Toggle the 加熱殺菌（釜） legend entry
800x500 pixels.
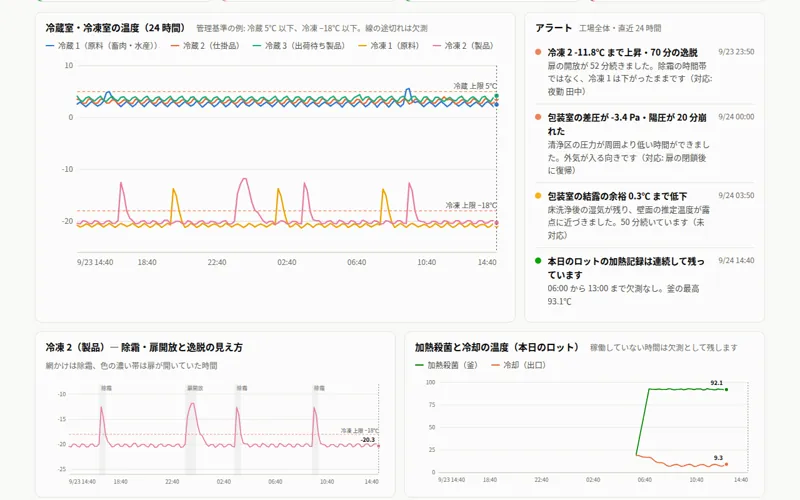pyautogui.click(x=447, y=365)
